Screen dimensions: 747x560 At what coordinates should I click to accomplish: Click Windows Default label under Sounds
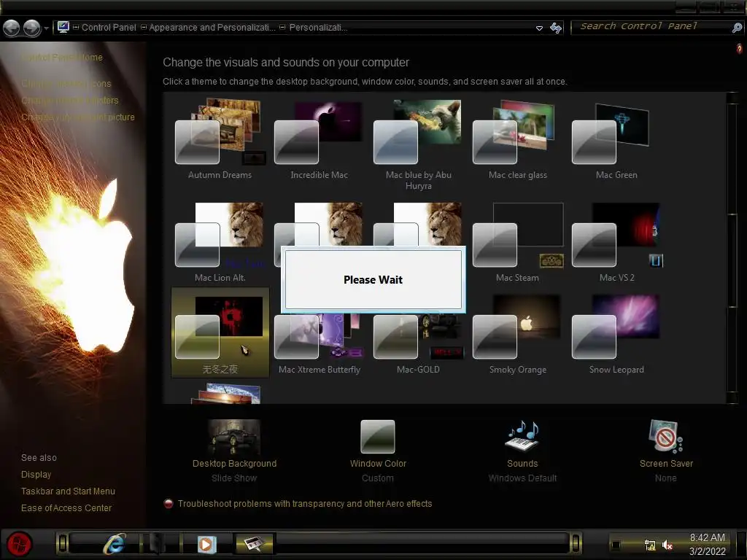pos(522,478)
